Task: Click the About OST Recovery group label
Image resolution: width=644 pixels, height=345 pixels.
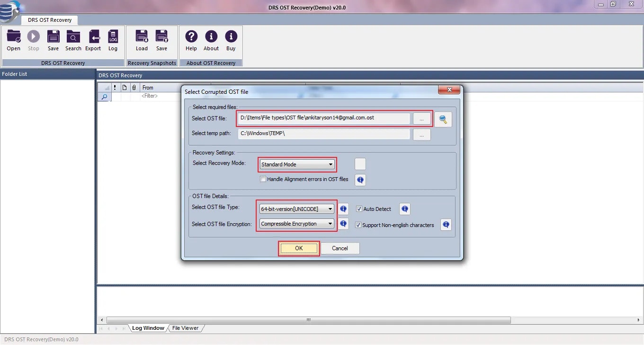Action: [211, 63]
